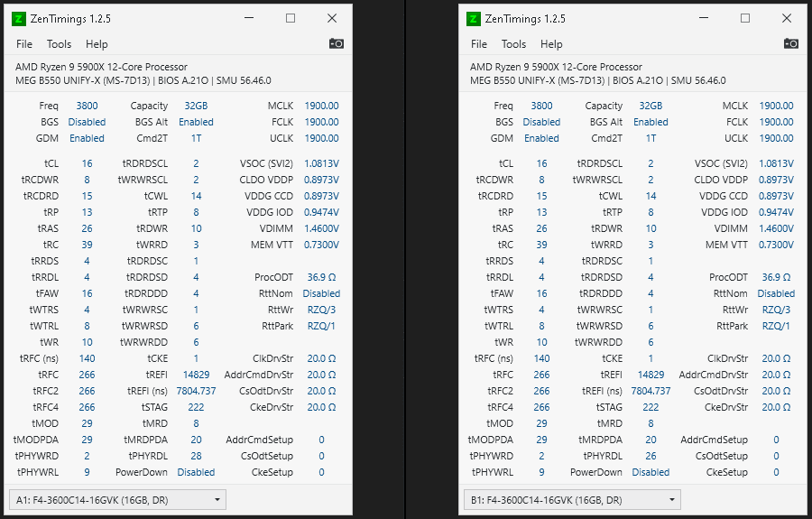Click Freq value 3800 in left window
812x519 pixels.
(87, 106)
